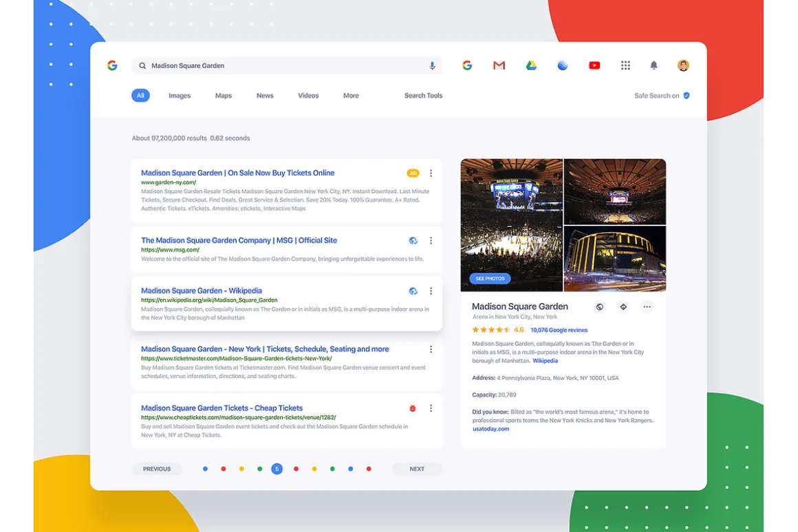
Task: Open three-dot menu on Cheap Tickets result
Action: 431,408
